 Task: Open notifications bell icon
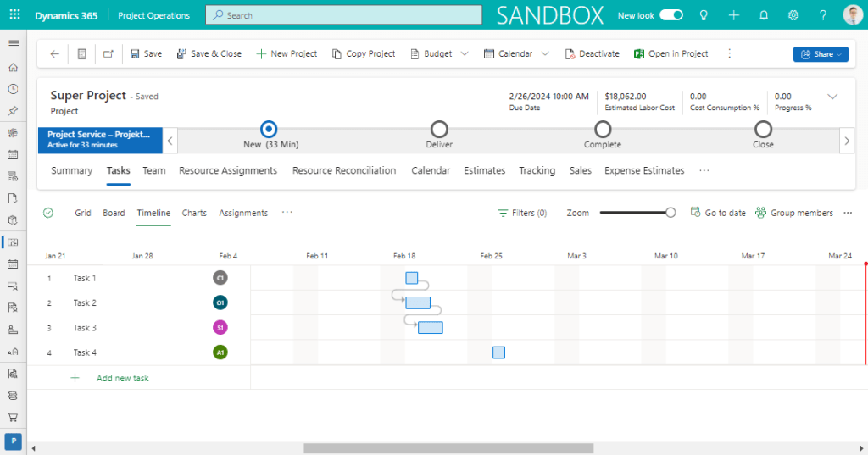coord(764,15)
